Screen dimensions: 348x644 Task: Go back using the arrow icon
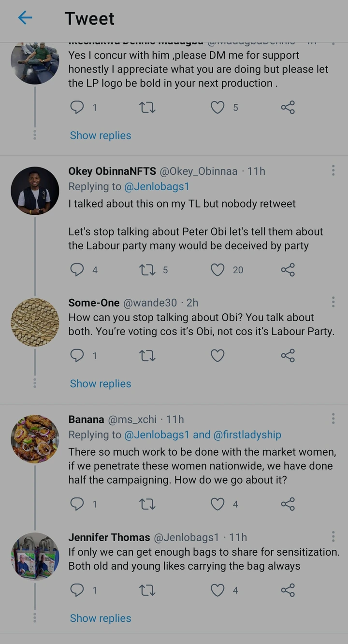(x=25, y=18)
